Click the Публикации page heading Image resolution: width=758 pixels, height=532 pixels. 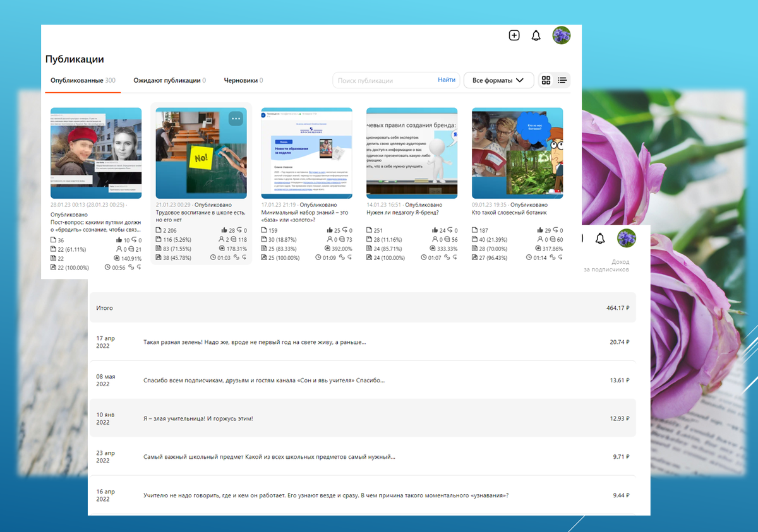(x=75, y=59)
